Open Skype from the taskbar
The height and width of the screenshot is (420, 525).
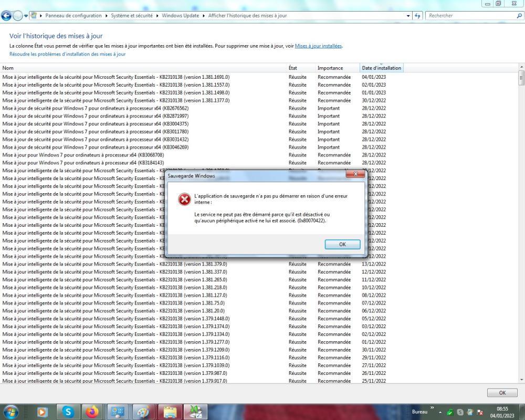(68, 412)
